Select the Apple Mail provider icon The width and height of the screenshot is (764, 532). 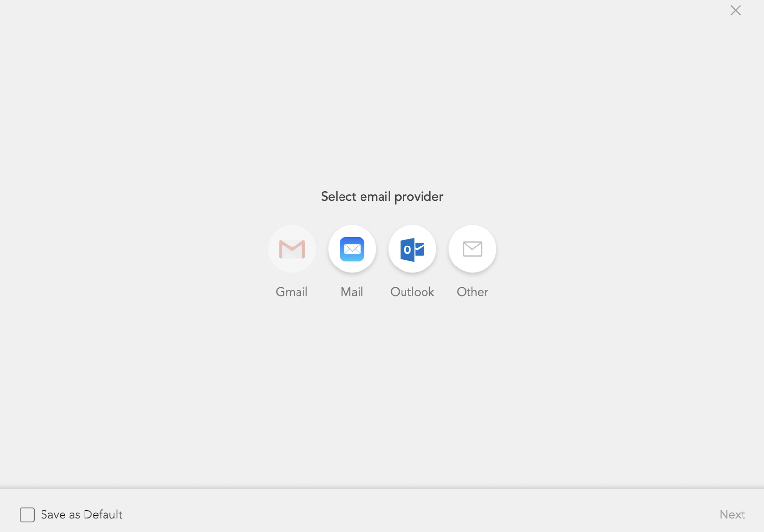tap(352, 249)
